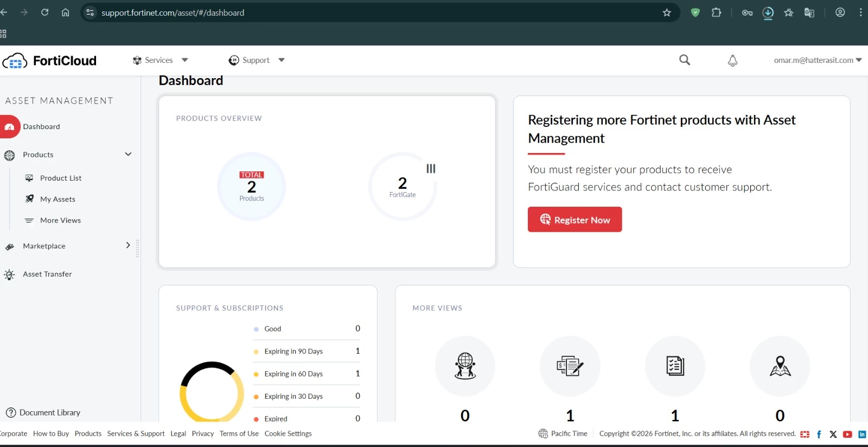Open Fortinet's YouTube channel from the footer
This screenshot has height=447, width=868.
847,435
